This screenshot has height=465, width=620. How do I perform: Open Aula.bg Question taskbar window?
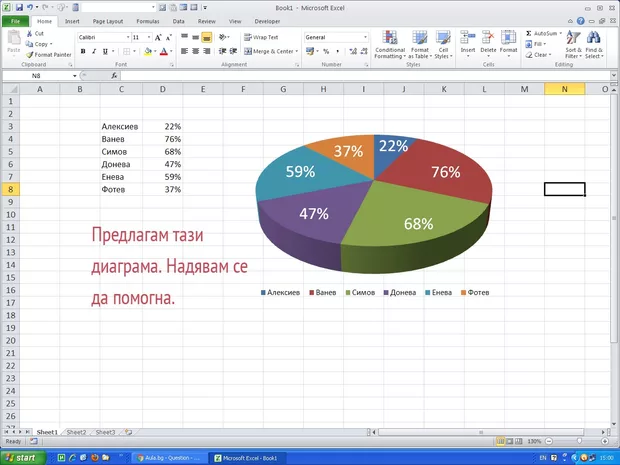(169, 458)
